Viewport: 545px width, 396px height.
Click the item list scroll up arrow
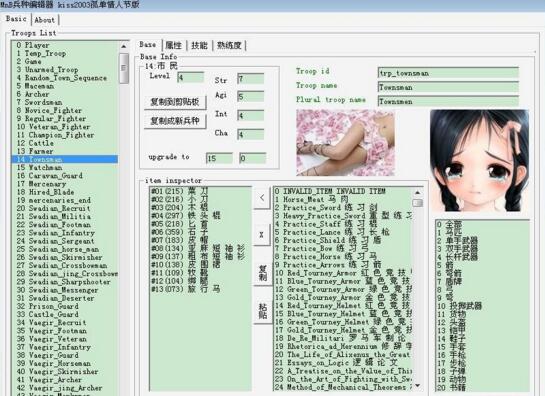click(417, 192)
